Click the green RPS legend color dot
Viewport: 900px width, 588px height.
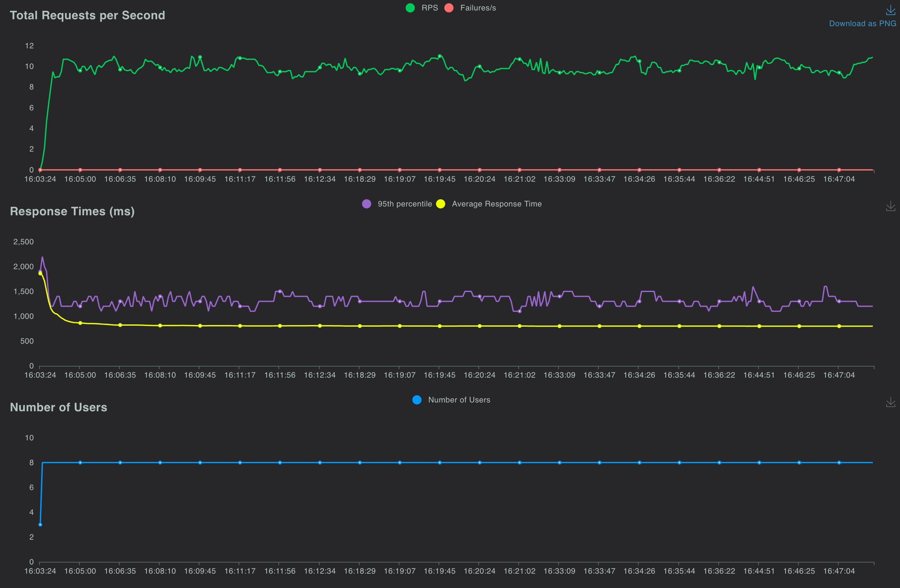410,8
